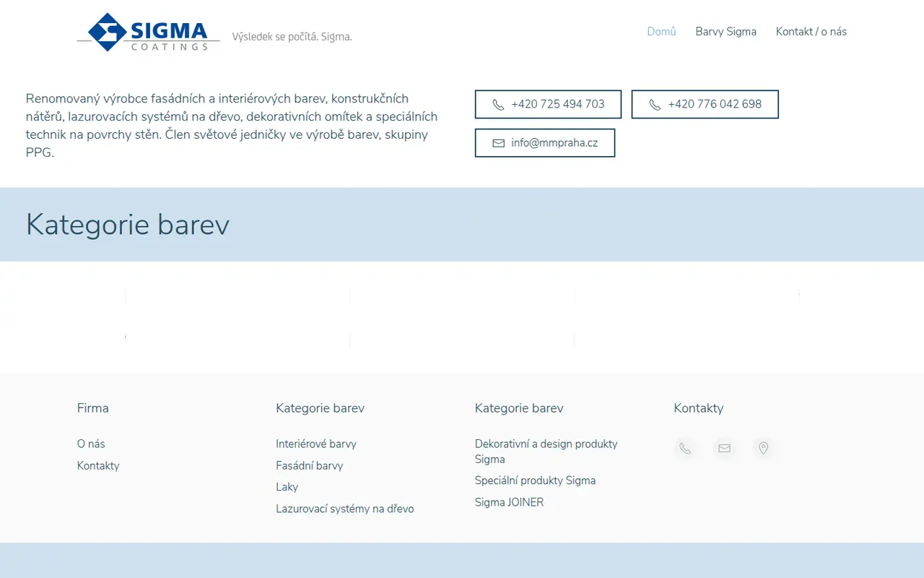Call phone number +420 776 042 698
924x578 pixels.
coord(705,104)
